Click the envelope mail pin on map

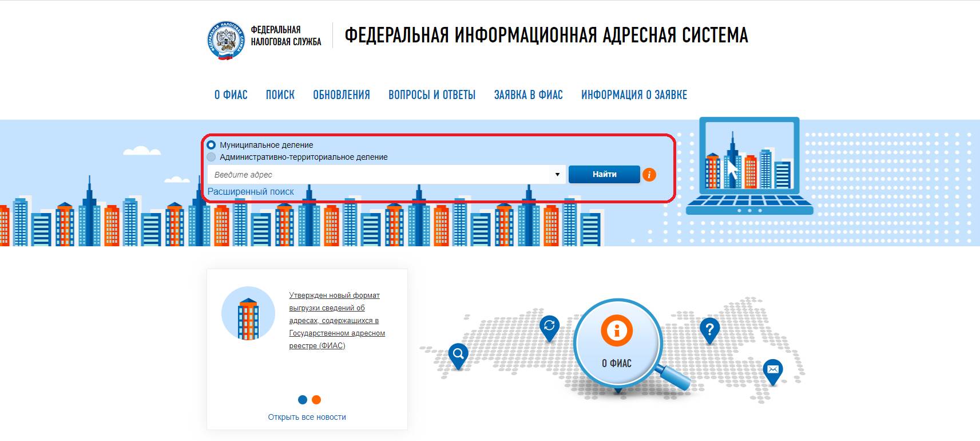772,372
